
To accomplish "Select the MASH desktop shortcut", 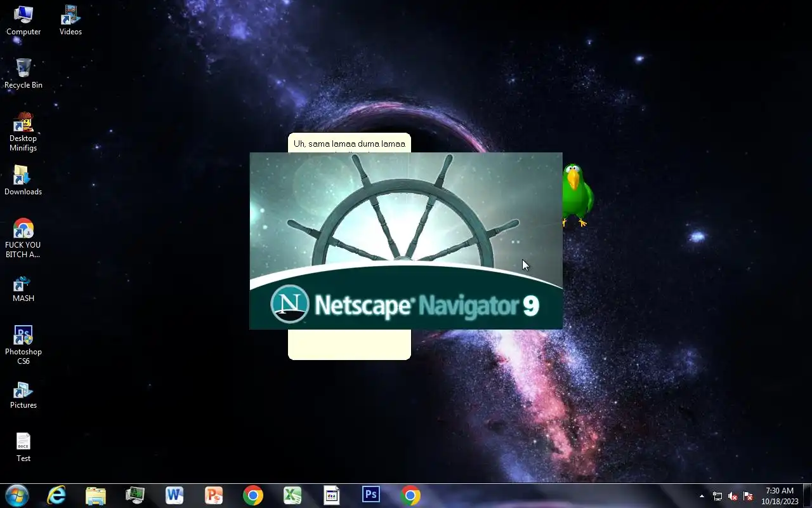I will click(x=23, y=288).
